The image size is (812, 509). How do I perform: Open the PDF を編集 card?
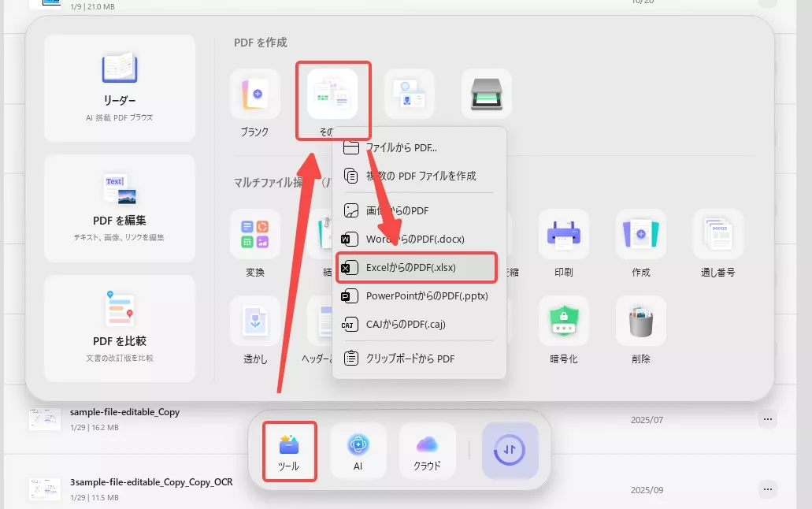pos(120,208)
